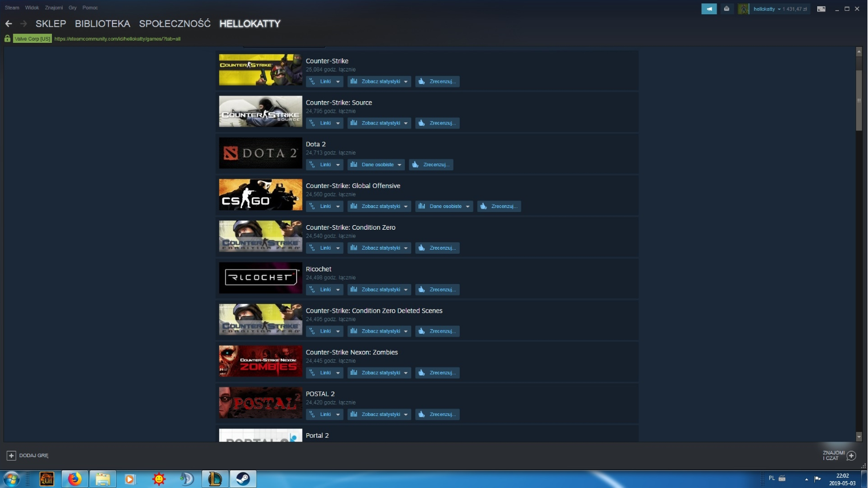Screen dimensions: 868x488
Task: Open Znajomi i czat plus icon
Action: click(x=851, y=455)
